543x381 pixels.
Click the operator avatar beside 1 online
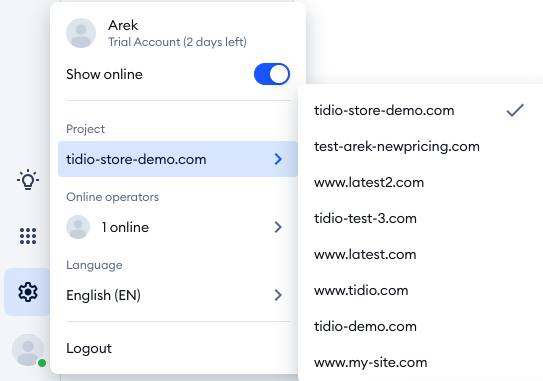pyautogui.click(x=78, y=227)
